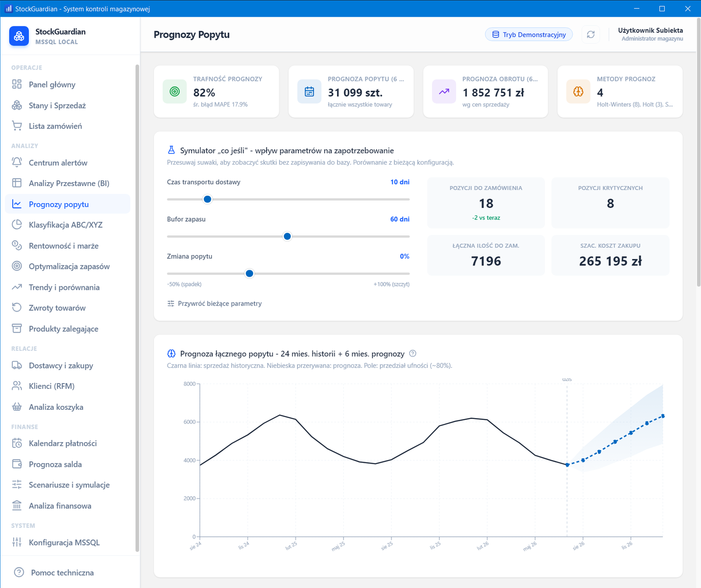Click the Klienci (RFM) people icon
Screen dimensions: 701x588
click(x=17, y=386)
